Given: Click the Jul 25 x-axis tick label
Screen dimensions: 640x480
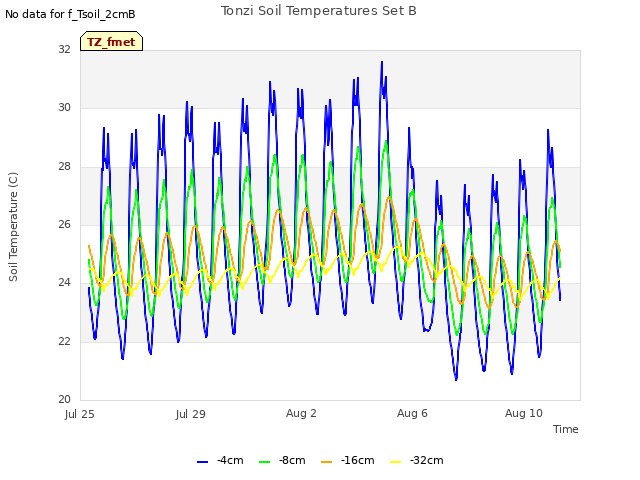Looking at the screenshot, I should coord(80,414).
